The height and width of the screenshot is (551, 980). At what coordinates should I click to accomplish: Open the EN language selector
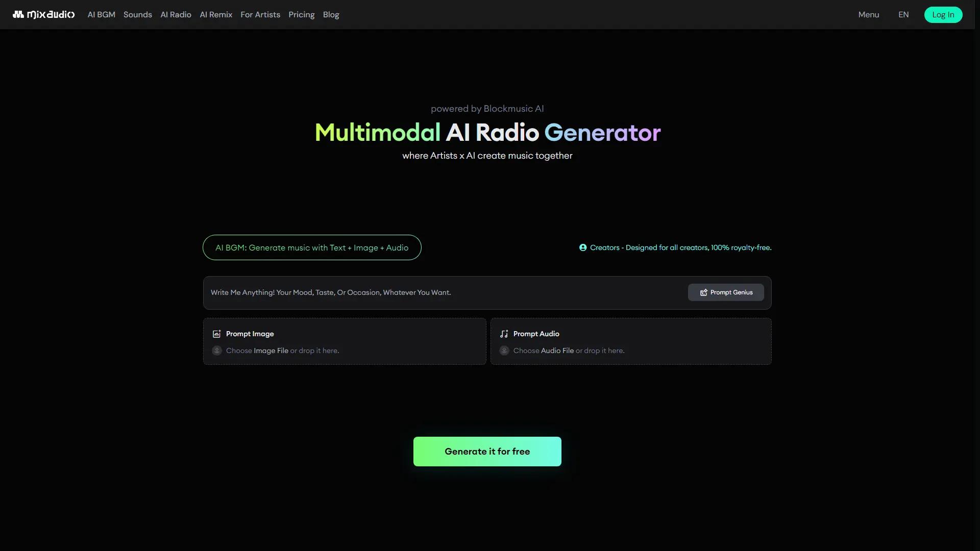pyautogui.click(x=903, y=14)
